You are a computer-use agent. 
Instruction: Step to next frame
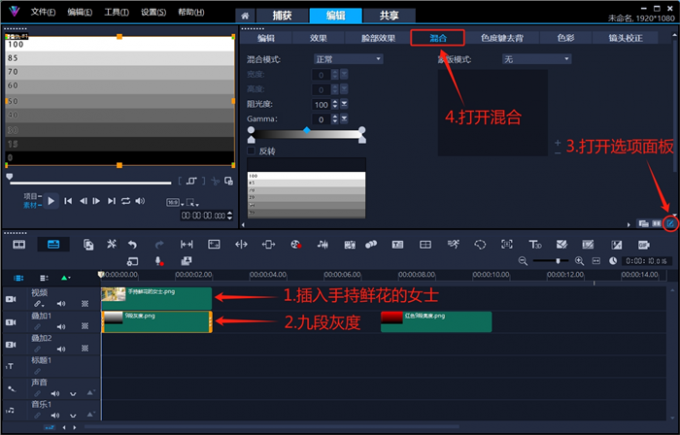tap(96, 201)
